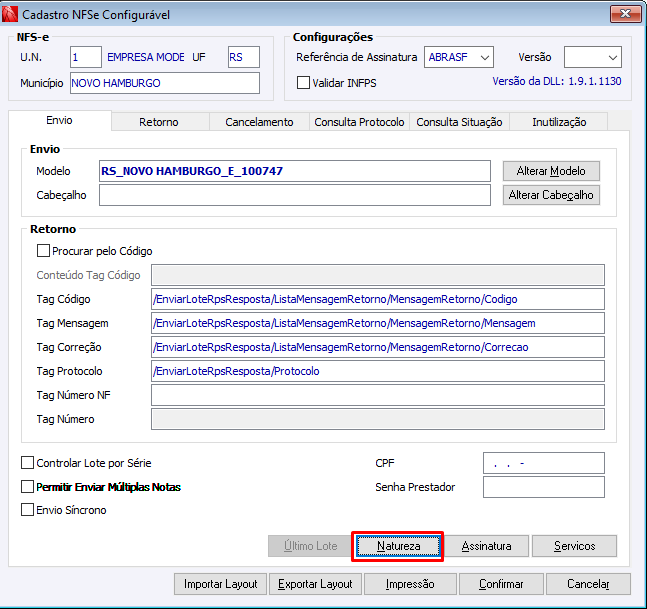Go to the Cancelamento tab
This screenshot has height=609, width=647.
(x=259, y=122)
